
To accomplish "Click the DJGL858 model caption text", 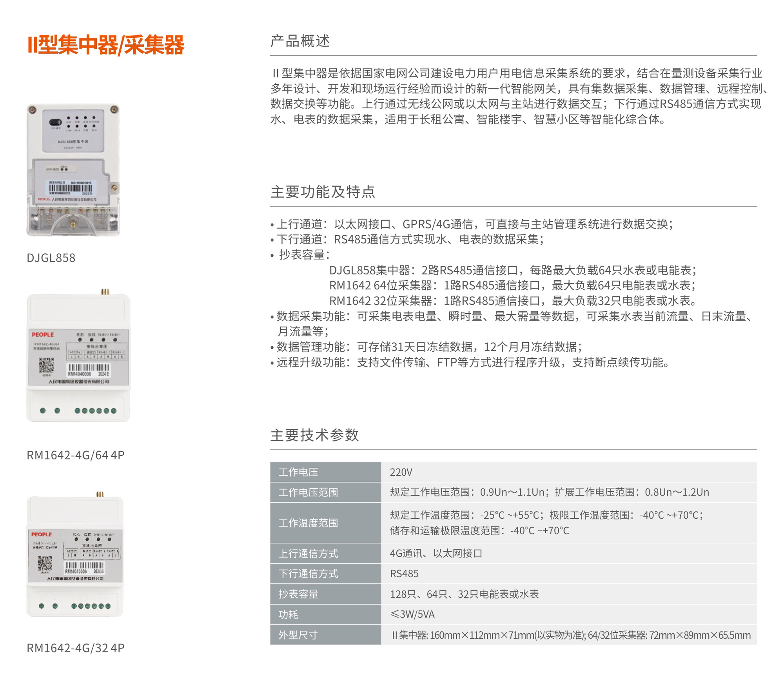I will click(x=51, y=258).
